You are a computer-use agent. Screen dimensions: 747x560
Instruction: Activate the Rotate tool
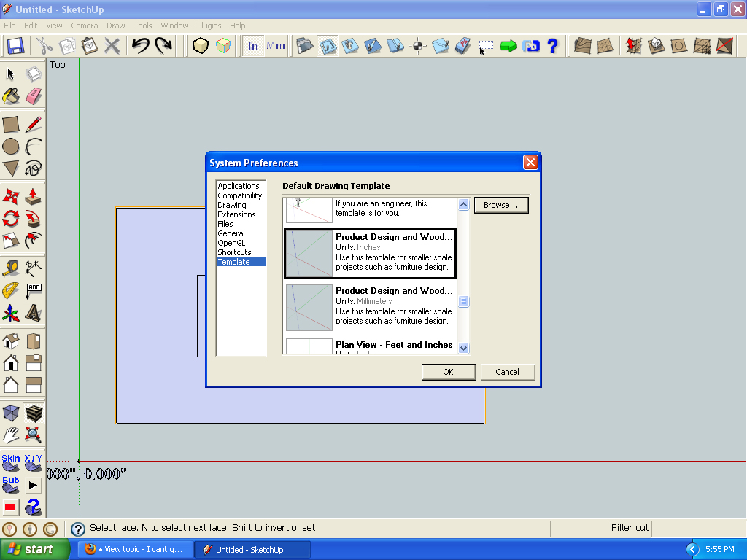[x=11, y=218]
